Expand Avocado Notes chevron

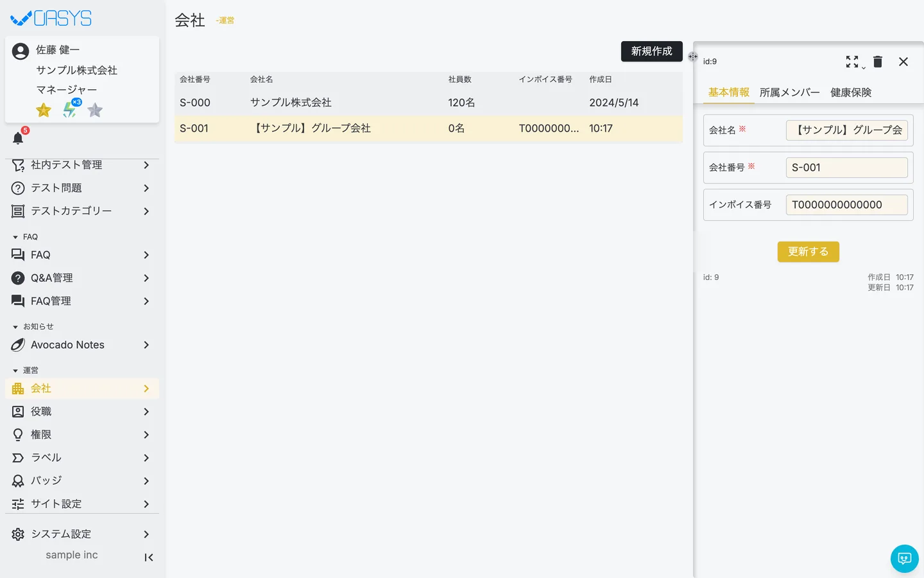click(146, 345)
